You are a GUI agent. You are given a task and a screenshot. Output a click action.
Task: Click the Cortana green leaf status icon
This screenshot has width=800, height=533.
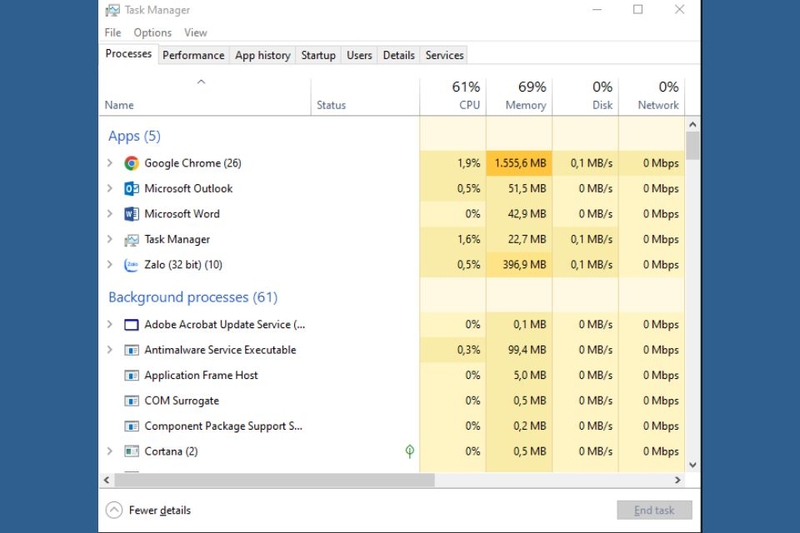point(409,451)
